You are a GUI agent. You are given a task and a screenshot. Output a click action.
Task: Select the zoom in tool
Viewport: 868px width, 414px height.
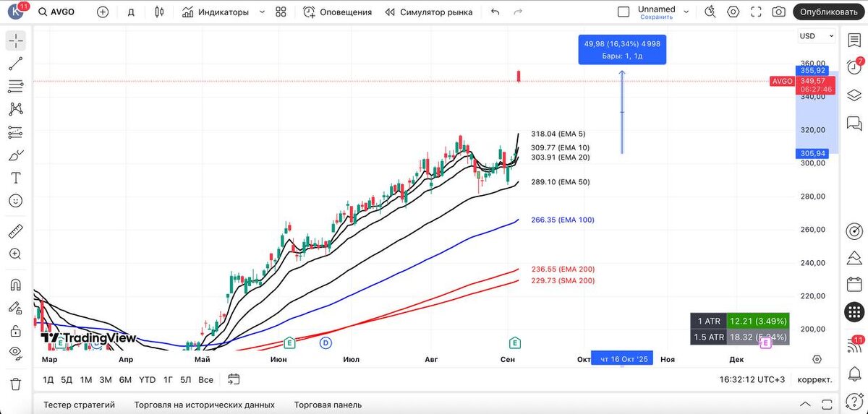[x=16, y=254]
